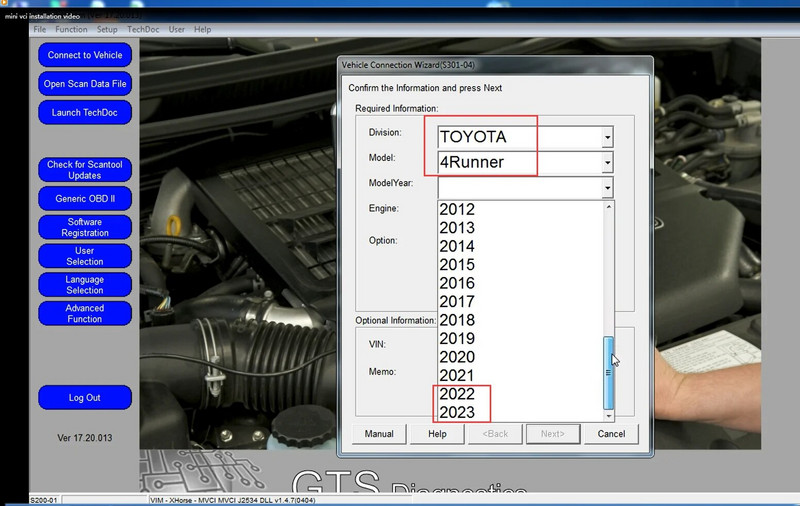Click the year list scrollbar thumb
Viewport: 800px width, 506px height.
point(608,373)
